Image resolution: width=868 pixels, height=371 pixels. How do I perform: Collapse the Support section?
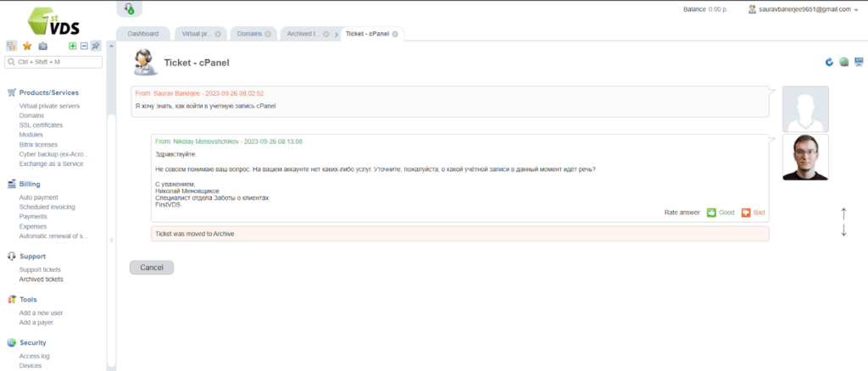tap(32, 257)
